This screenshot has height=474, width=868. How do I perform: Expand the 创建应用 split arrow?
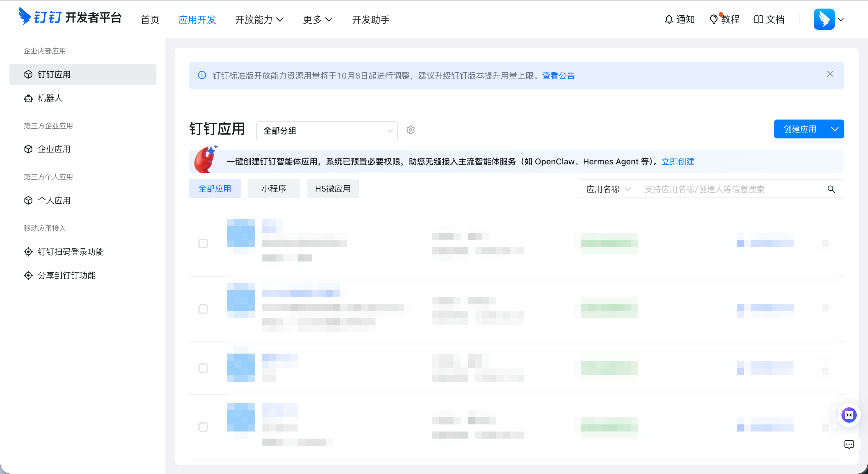point(835,129)
